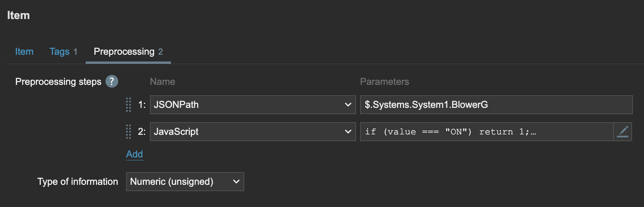The width and height of the screenshot is (644, 207).
Task: Click the step number 1 label
Action: coord(142,105)
